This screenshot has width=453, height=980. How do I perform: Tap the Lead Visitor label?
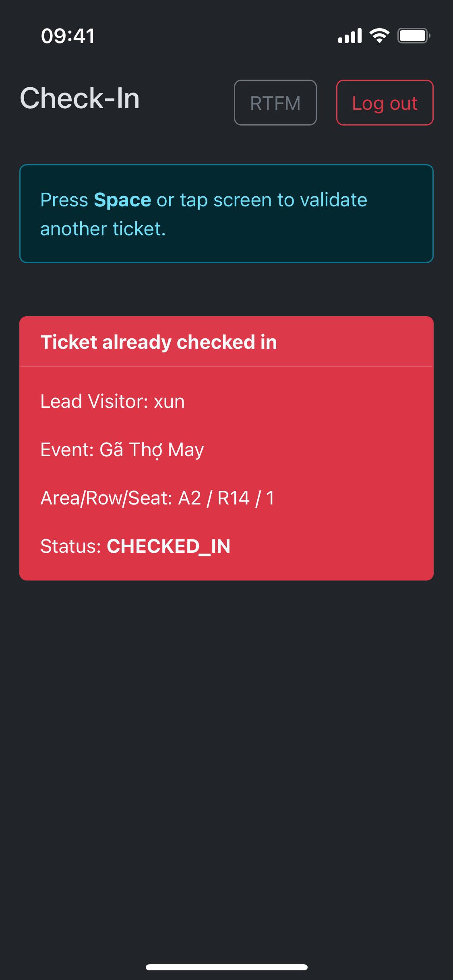94,401
